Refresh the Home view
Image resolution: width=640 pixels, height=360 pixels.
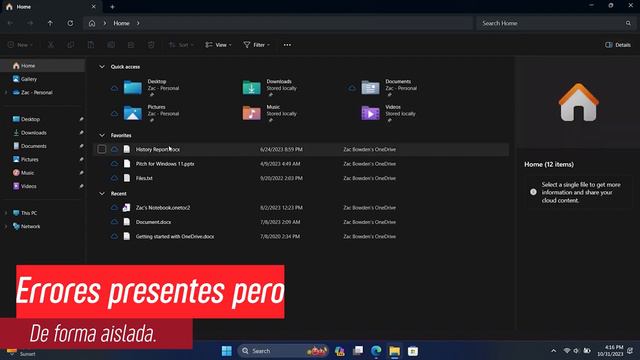coord(70,23)
